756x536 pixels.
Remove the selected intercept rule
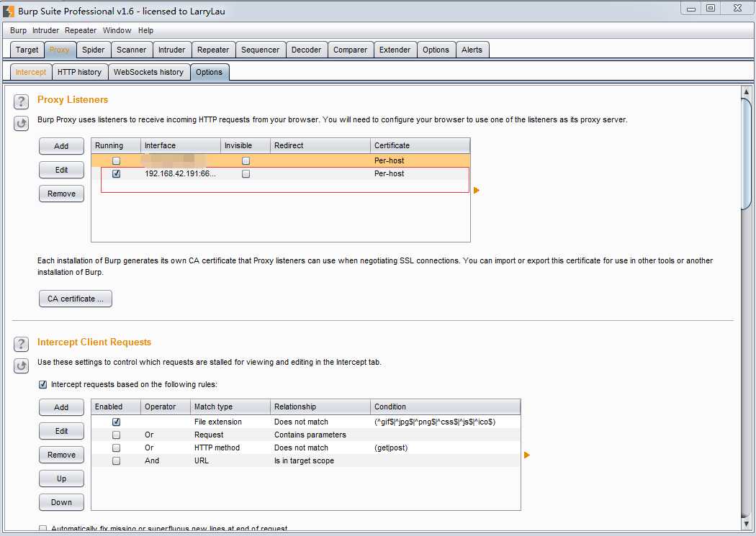point(61,455)
